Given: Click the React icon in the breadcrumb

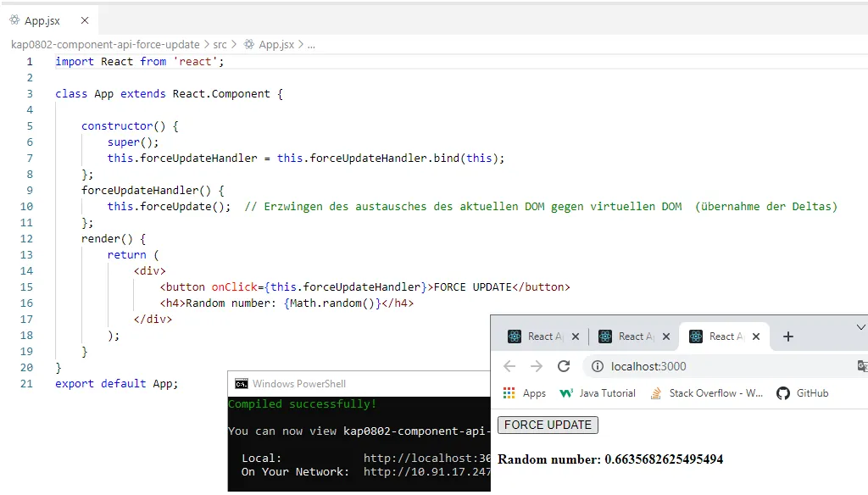Looking at the screenshot, I should click(x=250, y=44).
